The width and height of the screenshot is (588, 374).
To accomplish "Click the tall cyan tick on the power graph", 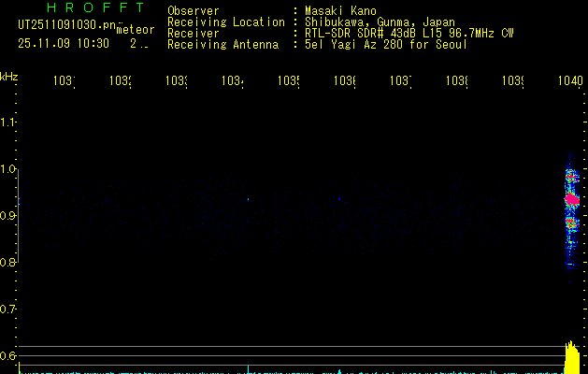I will (x=248, y=369).
